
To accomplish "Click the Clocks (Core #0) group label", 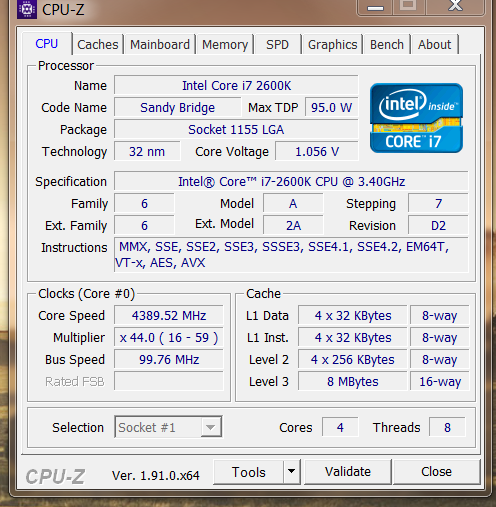I will (86, 294).
